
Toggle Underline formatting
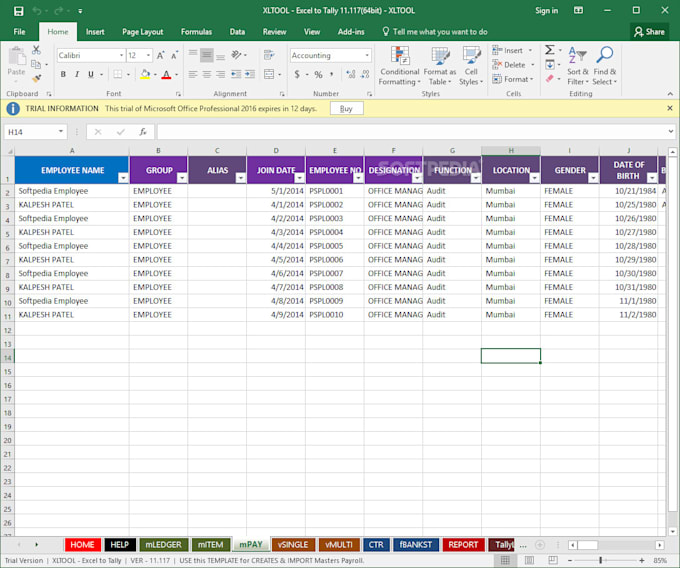click(91, 74)
